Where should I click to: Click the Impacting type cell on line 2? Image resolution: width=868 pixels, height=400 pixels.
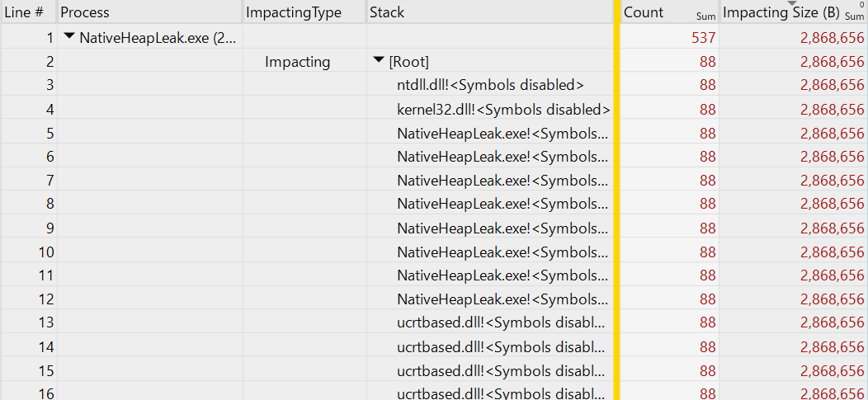pyautogui.click(x=297, y=62)
